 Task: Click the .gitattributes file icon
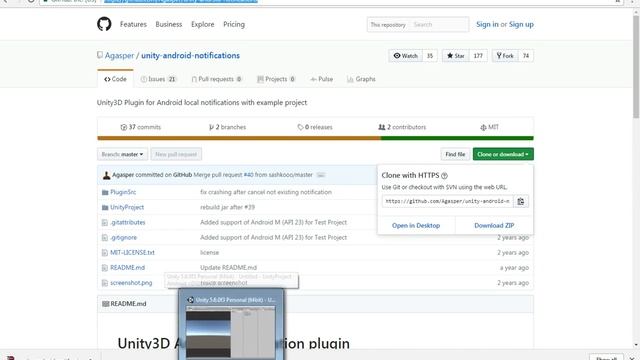tap(104, 222)
